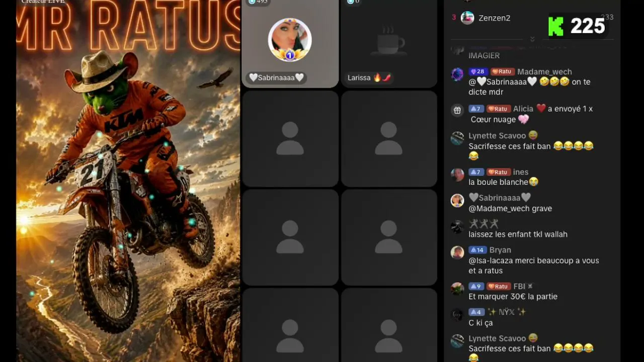Click the level 28 badge beside Madame_wech

pos(478,72)
